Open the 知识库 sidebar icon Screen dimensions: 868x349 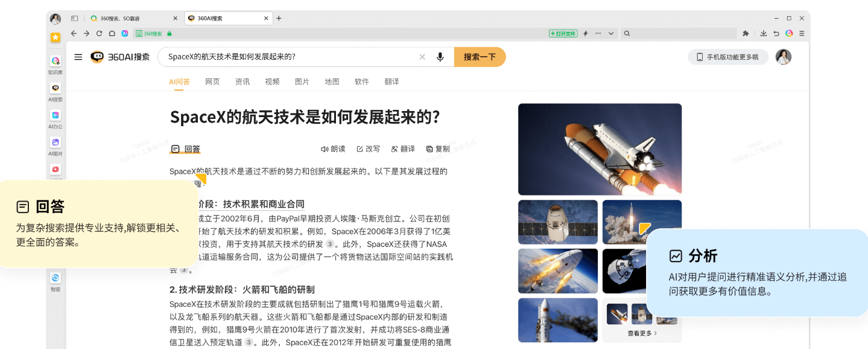[55, 61]
